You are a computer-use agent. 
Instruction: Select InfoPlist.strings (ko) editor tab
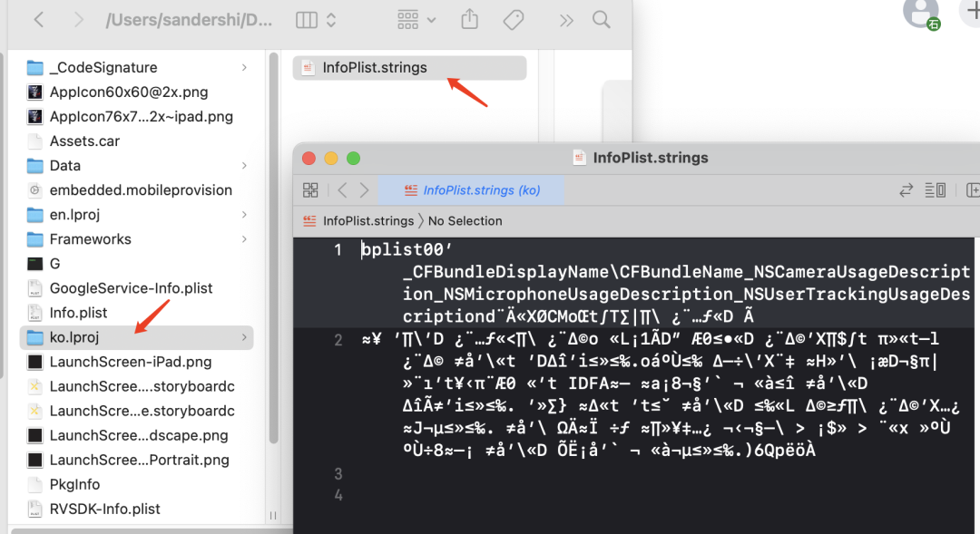pyautogui.click(x=471, y=189)
